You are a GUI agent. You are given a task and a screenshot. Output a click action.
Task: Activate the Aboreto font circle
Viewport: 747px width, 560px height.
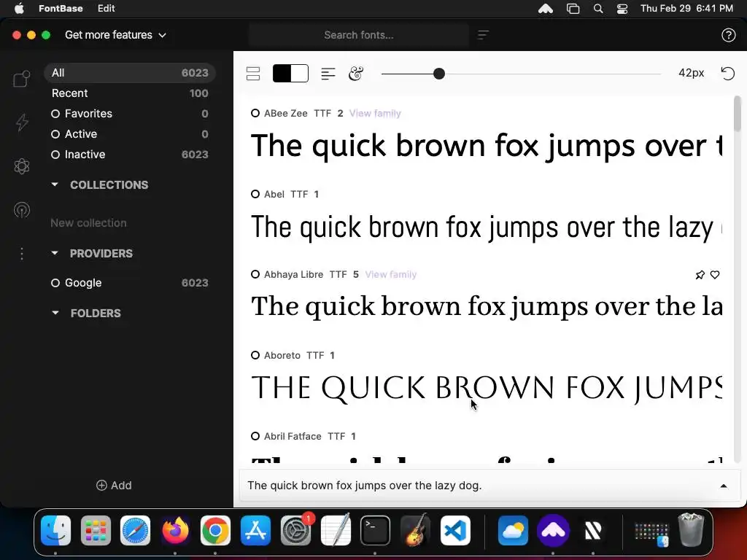[255, 355]
